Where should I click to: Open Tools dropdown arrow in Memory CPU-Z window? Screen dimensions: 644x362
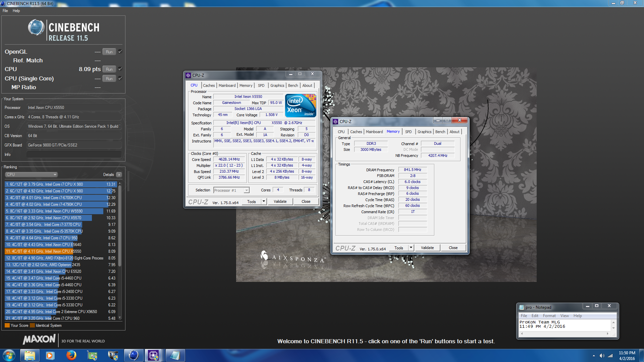tap(411, 248)
